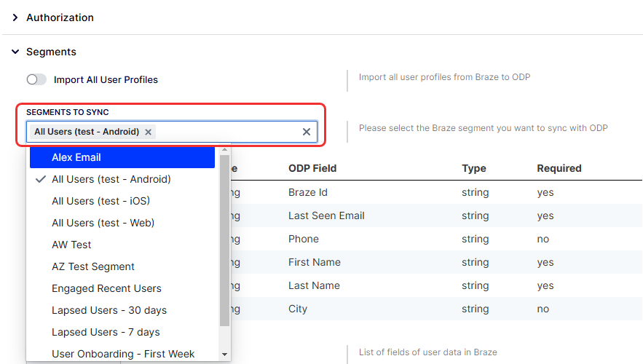The image size is (643, 364).
Task: Select the AW Test segment option
Action: [x=122, y=245]
